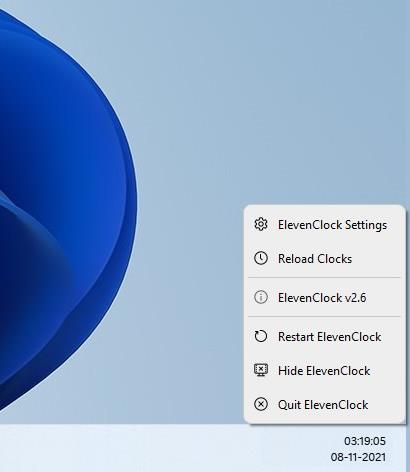Click the circled x quit icon
The height and width of the screenshot is (472, 410).
pyautogui.click(x=261, y=404)
